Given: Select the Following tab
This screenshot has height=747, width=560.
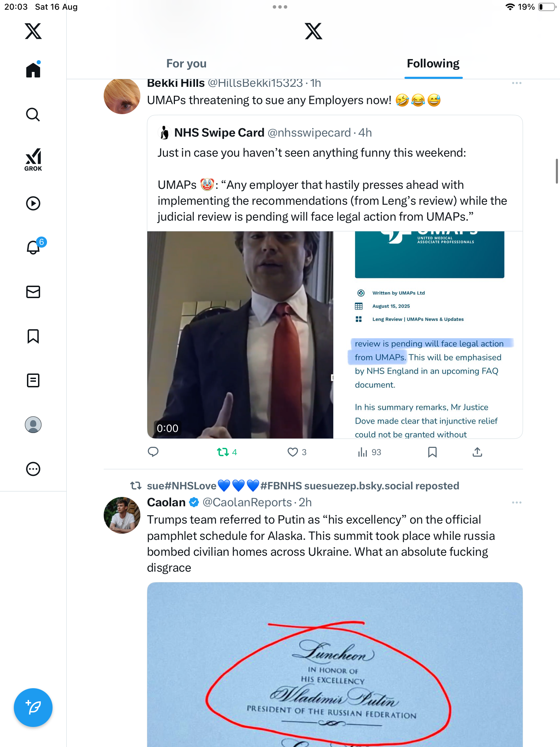Looking at the screenshot, I should [433, 64].
